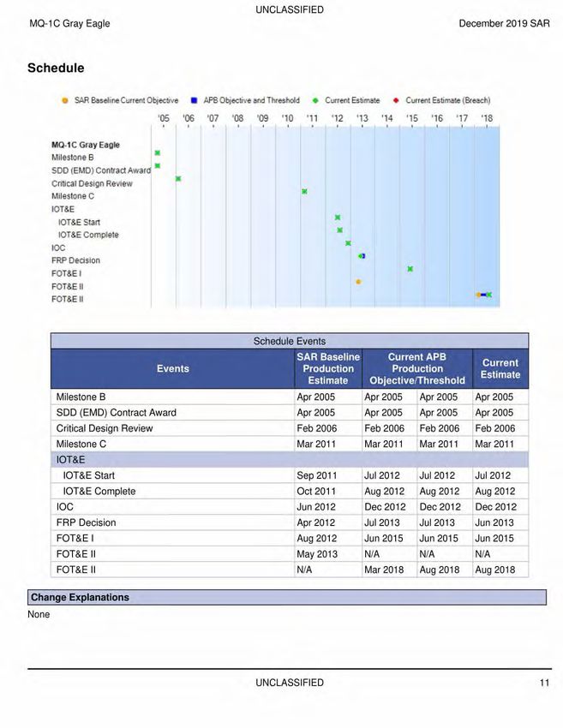Click 'IOC' row name in the table
This screenshot has height=728, width=563.
click(64, 507)
